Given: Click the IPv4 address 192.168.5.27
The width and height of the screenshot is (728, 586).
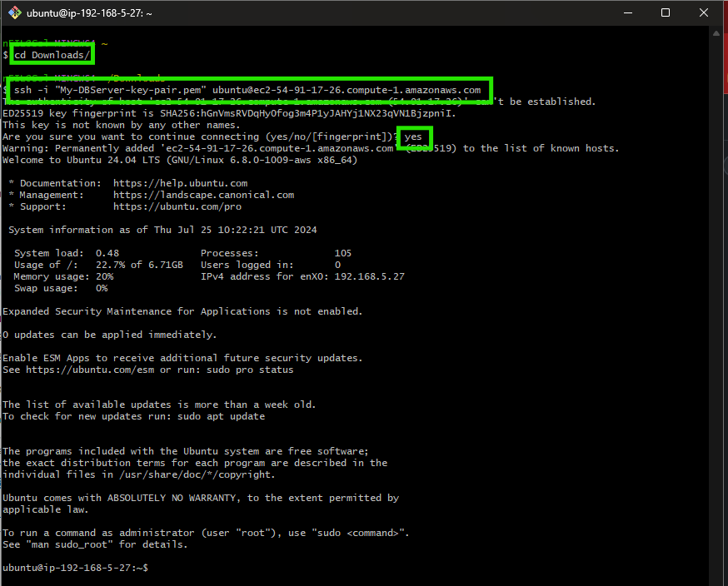Looking at the screenshot, I should click(x=369, y=276).
